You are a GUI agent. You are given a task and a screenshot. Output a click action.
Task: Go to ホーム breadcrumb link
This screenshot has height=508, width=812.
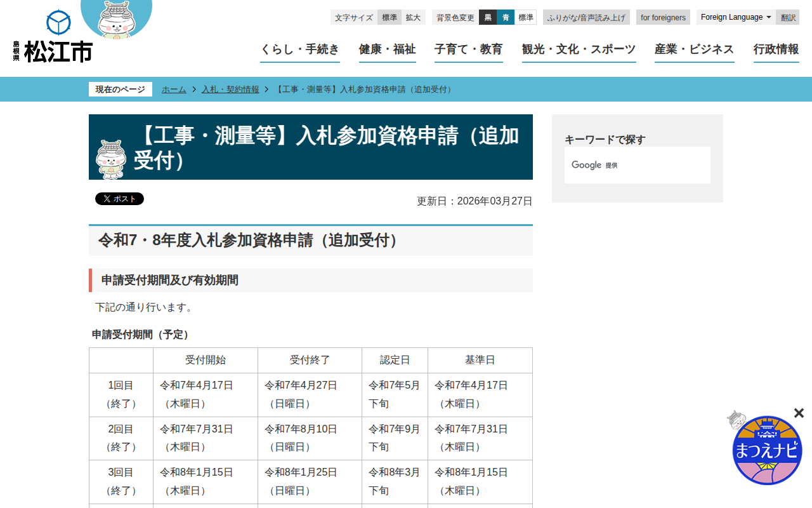point(174,90)
